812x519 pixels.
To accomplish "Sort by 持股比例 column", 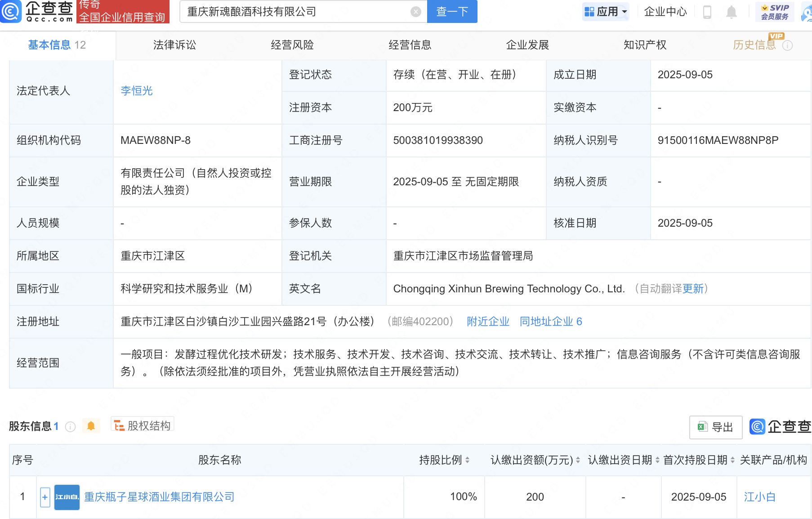I will 467,460.
